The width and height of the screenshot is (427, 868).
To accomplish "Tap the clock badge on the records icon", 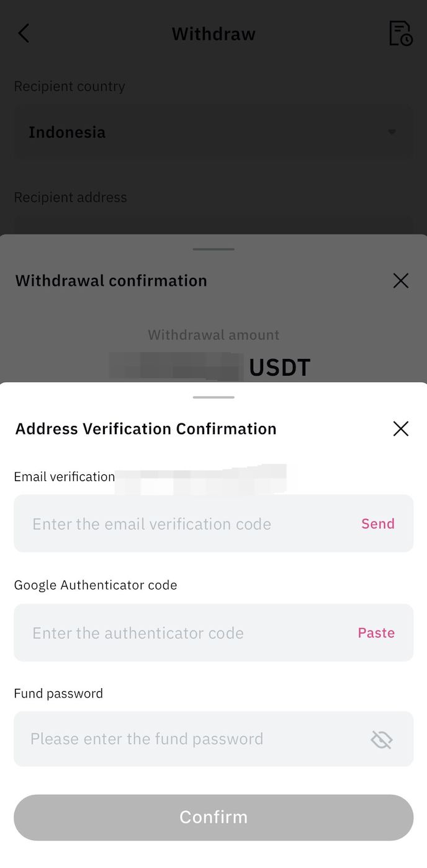I will point(408,40).
